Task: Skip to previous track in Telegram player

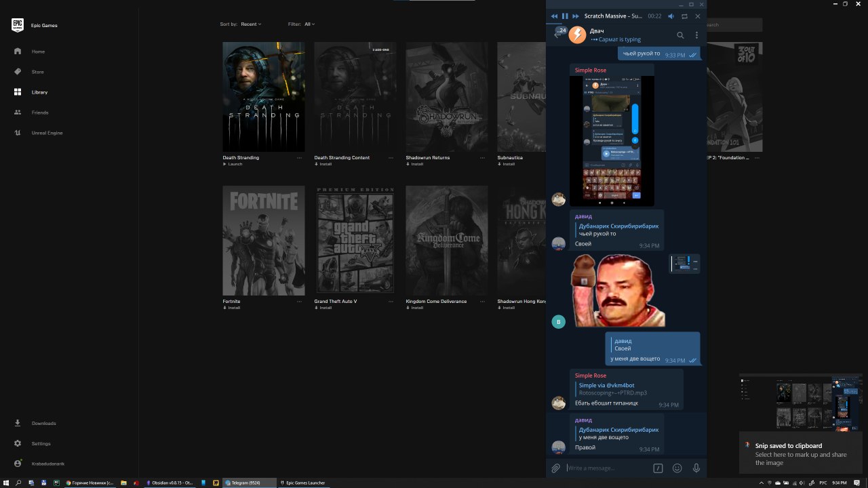Action: (554, 16)
